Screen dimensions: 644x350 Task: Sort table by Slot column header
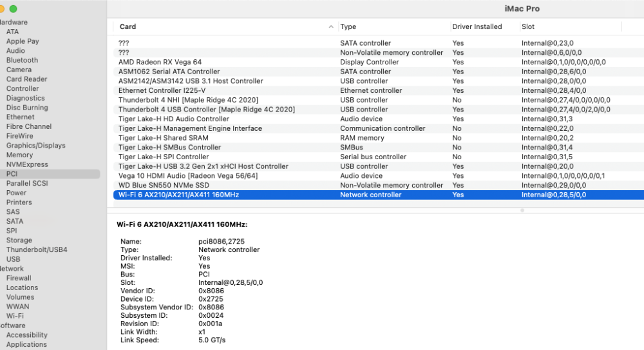pos(528,26)
